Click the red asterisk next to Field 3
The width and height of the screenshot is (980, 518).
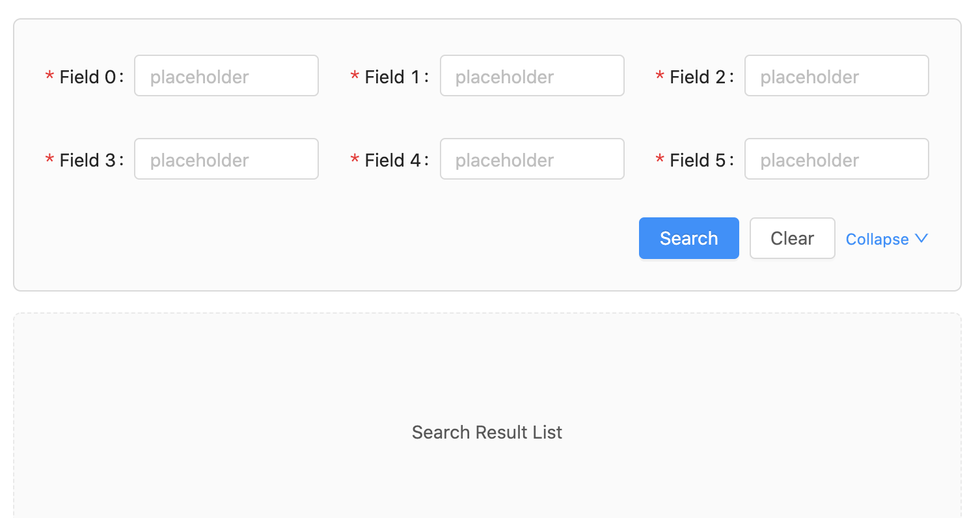49,160
